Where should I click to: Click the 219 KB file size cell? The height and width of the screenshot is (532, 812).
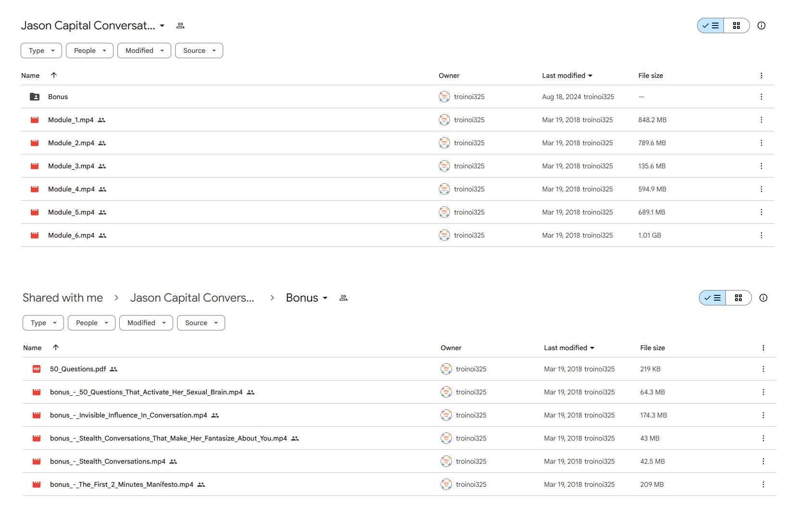pos(650,369)
